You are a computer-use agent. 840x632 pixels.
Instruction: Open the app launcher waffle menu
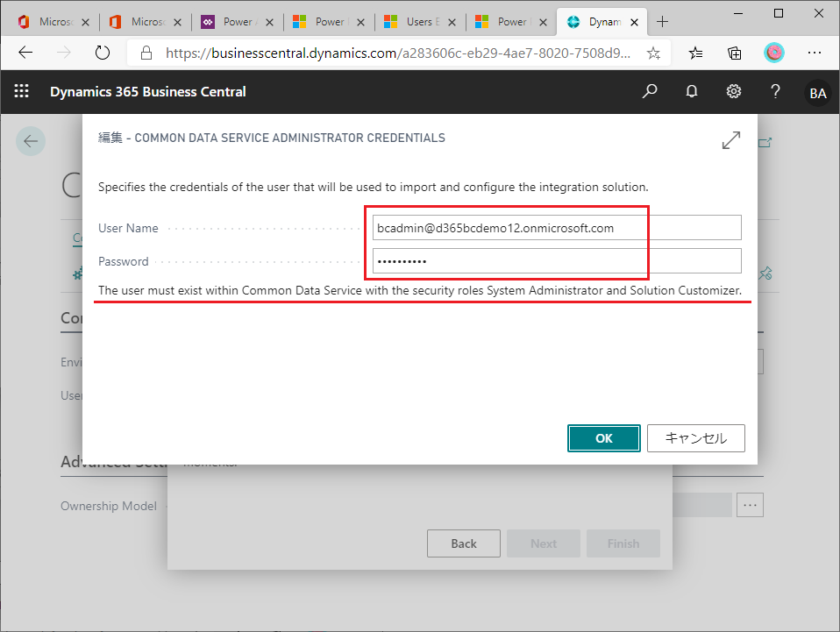21,91
